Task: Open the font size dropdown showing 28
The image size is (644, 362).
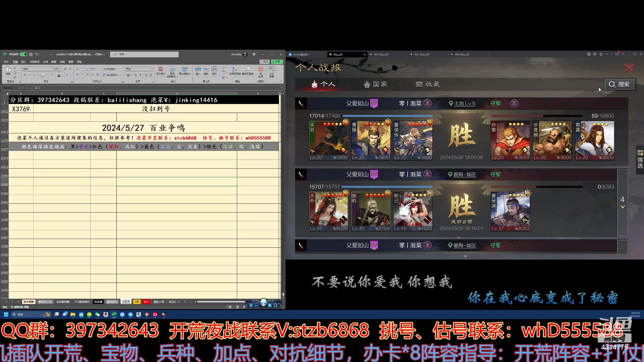Action: point(61,69)
